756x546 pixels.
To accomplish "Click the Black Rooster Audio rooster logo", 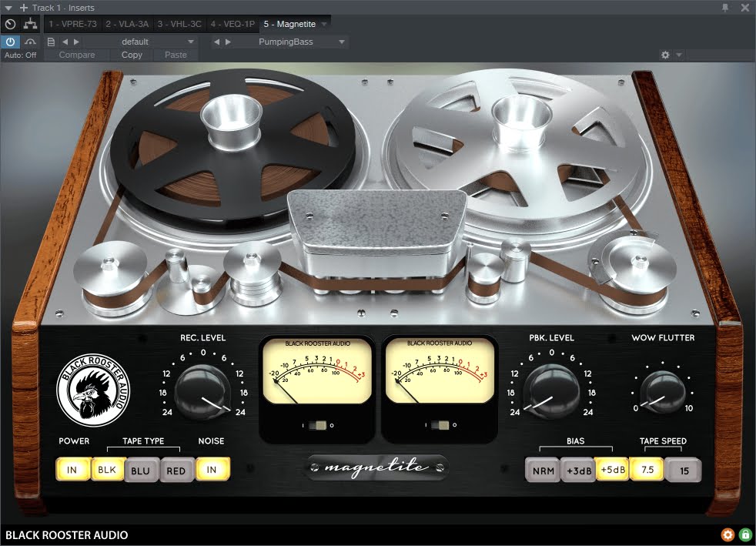I will (93, 390).
